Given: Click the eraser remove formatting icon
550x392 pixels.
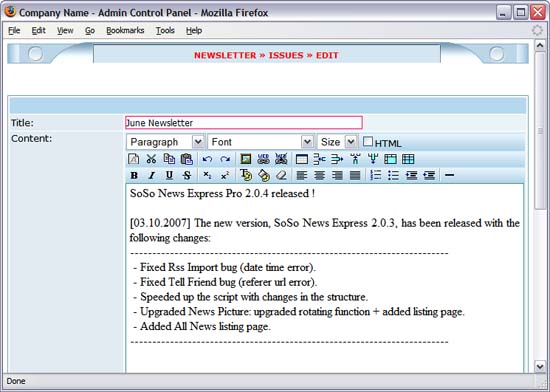Looking at the screenshot, I should coord(281,175).
